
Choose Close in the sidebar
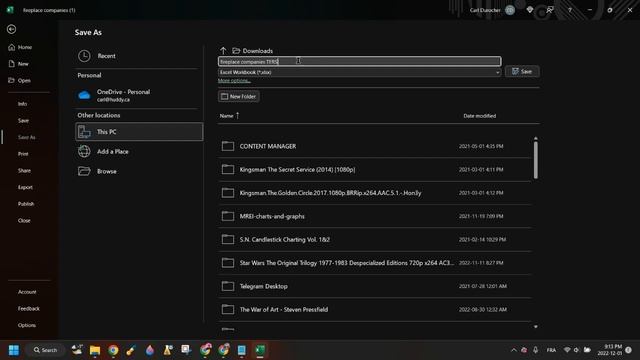pyautogui.click(x=24, y=221)
